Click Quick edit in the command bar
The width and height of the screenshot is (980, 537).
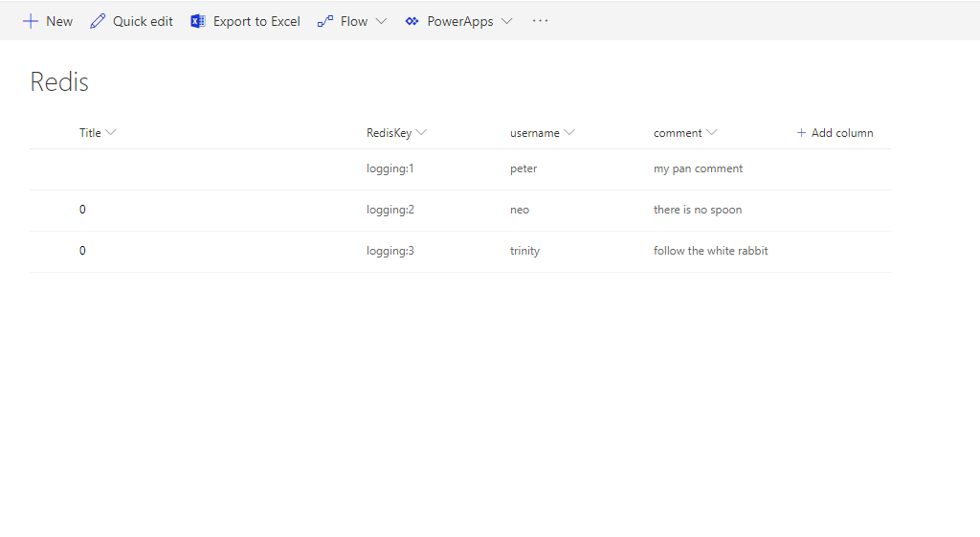[x=143, y=21]
